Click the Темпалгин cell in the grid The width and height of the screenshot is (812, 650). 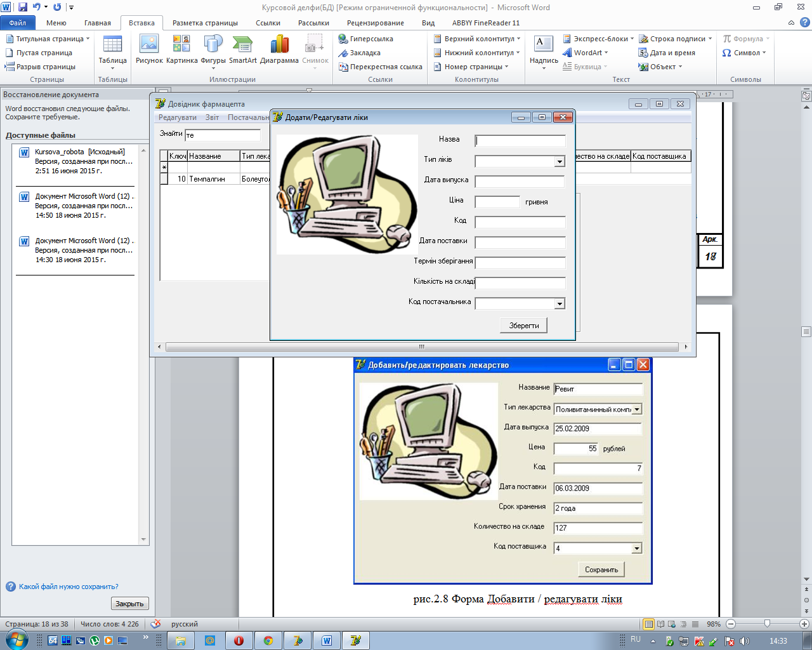coord(213,179)
